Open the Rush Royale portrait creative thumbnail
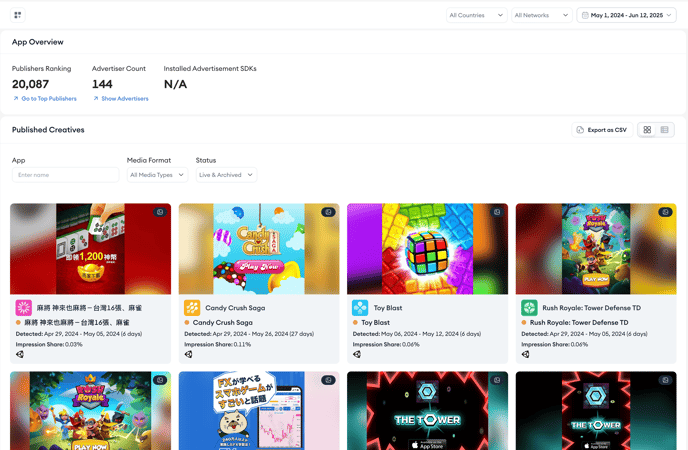This screenshot has width=688, height=450. click(596, 249)
